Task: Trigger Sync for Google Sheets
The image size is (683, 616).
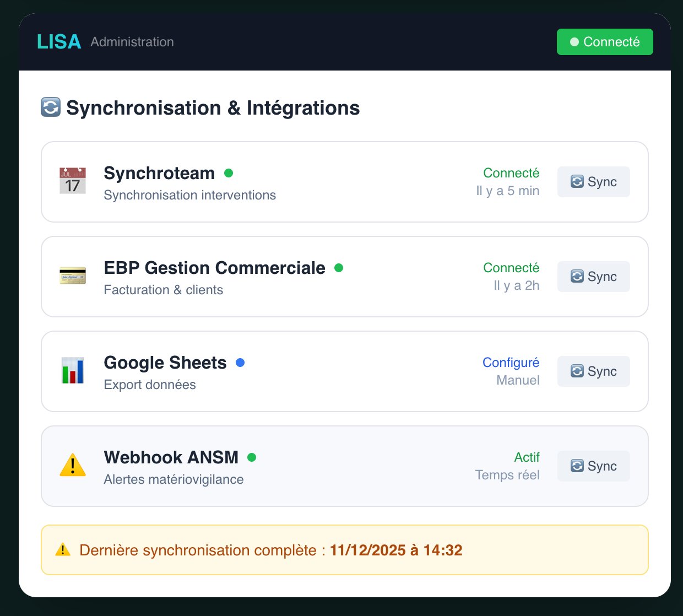Action: [x=593, y=371]
